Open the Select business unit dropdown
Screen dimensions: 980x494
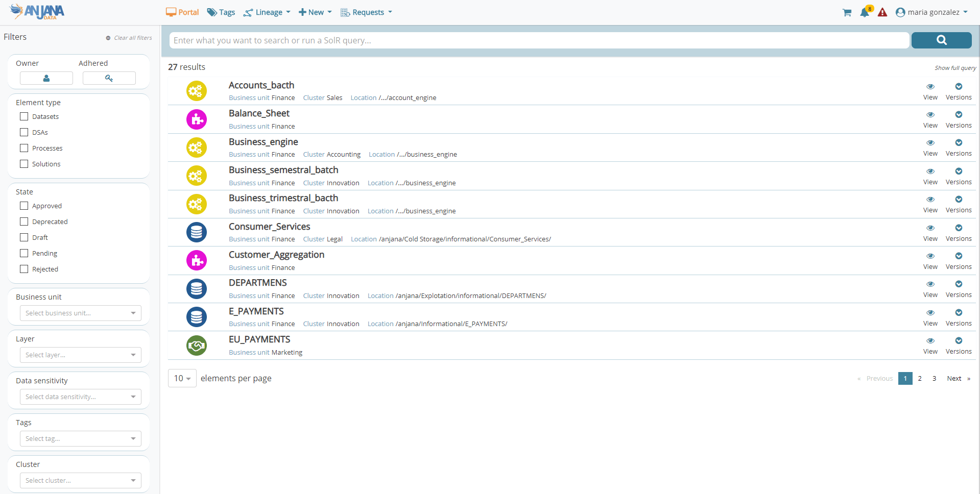click(x=80, y=313)
